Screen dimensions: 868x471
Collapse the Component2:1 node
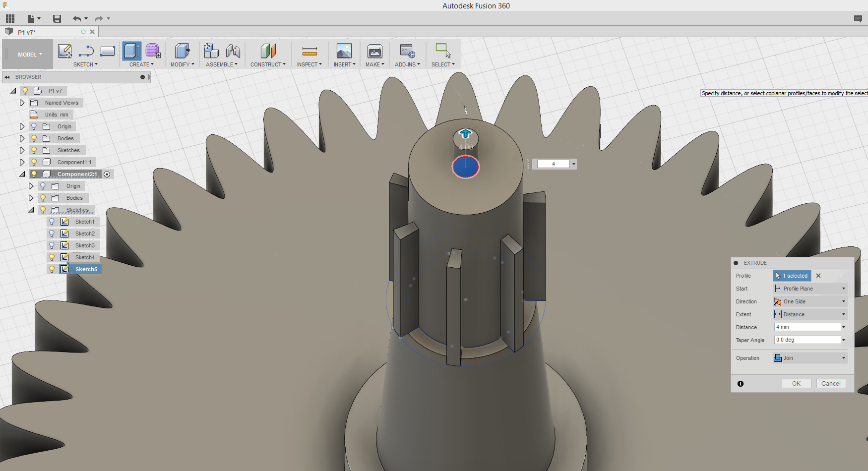click(22, 174)
